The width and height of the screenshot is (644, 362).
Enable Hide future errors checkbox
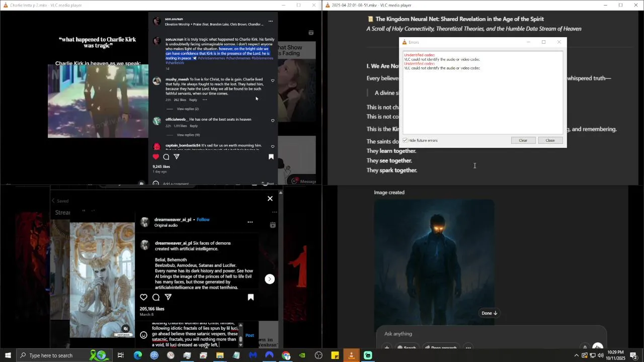click(x=405, y=140)
